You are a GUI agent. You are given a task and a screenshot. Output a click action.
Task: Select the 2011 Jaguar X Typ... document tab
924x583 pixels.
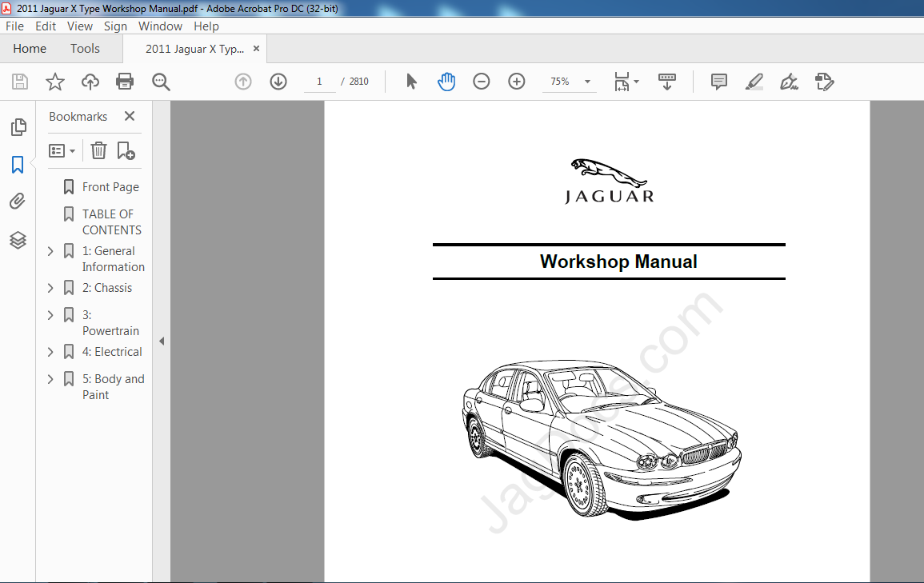click(x=194, y=49)
